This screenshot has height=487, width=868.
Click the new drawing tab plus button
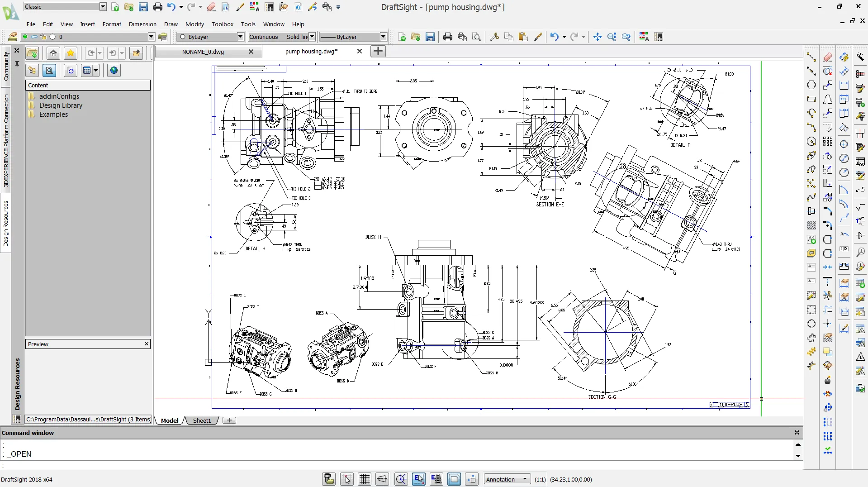pyautogui.click(x=378, y=51)
